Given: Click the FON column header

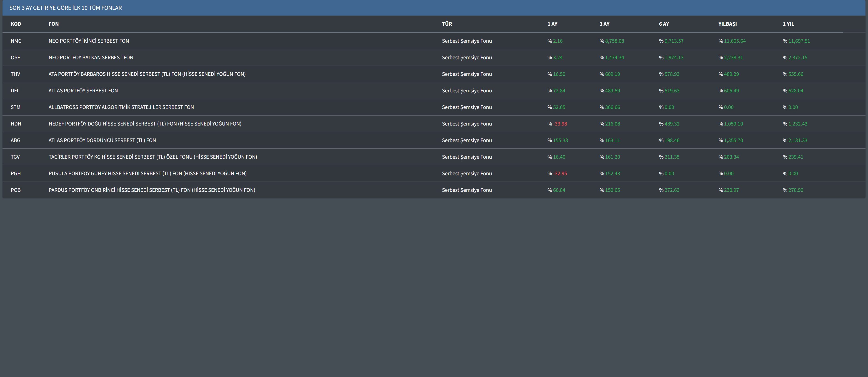Looking at the screenshot, I should [54, 24].
